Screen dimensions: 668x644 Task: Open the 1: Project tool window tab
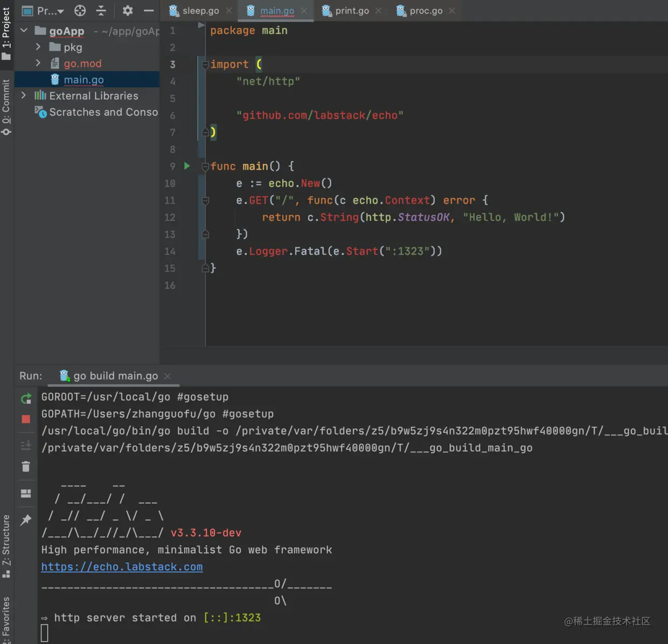[6, 33]
